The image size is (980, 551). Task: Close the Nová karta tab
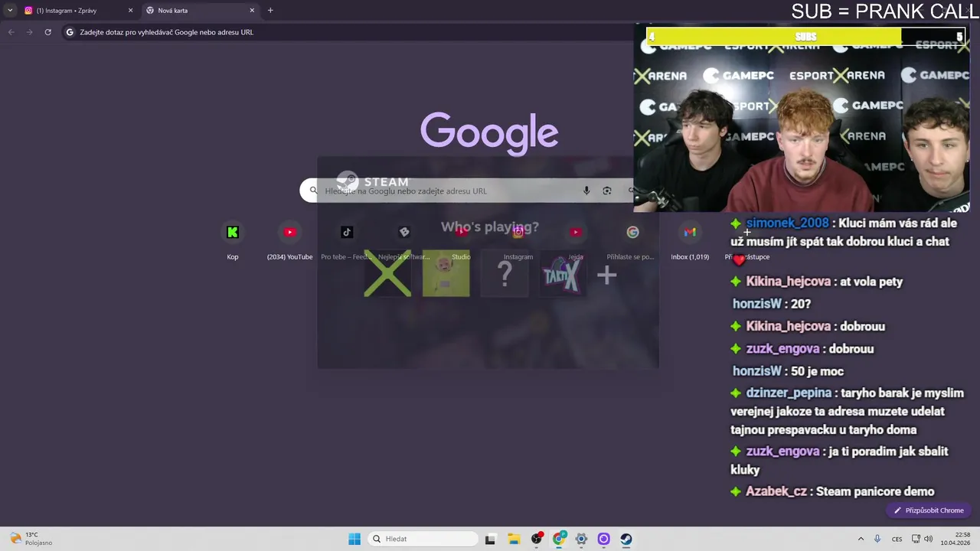pos(252,11)
